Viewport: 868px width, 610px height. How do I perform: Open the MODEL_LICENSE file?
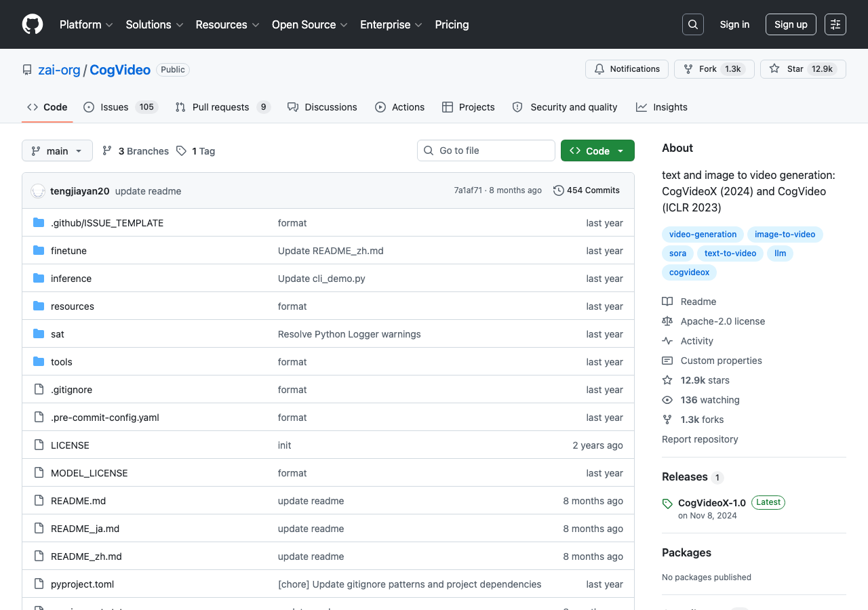[x=89, y=473]
